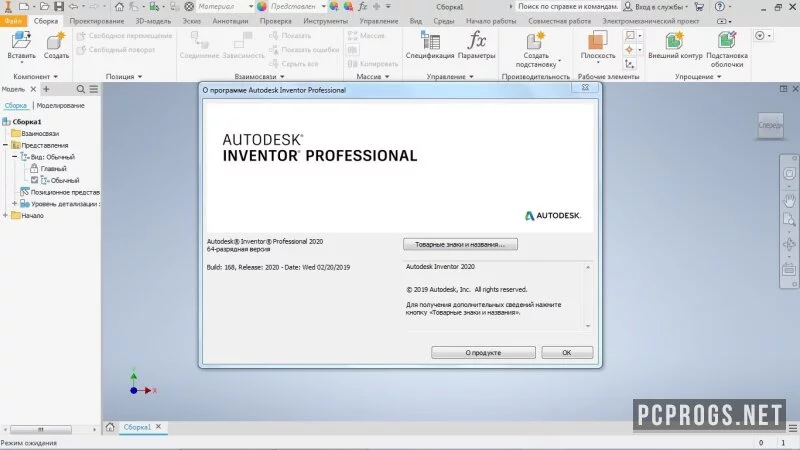Select the Плоскость work plane tool
800x450 pixels.
597,41
